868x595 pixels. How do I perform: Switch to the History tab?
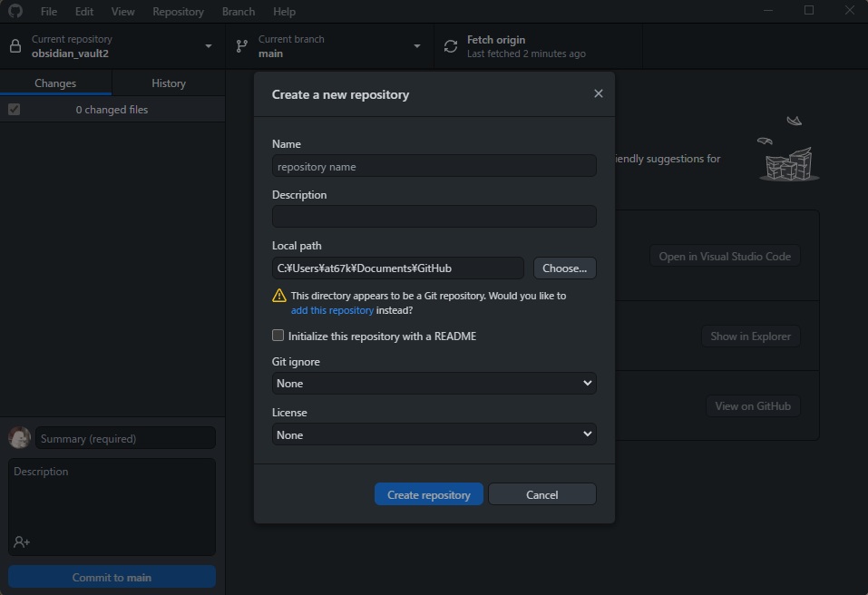coord(168,82)
